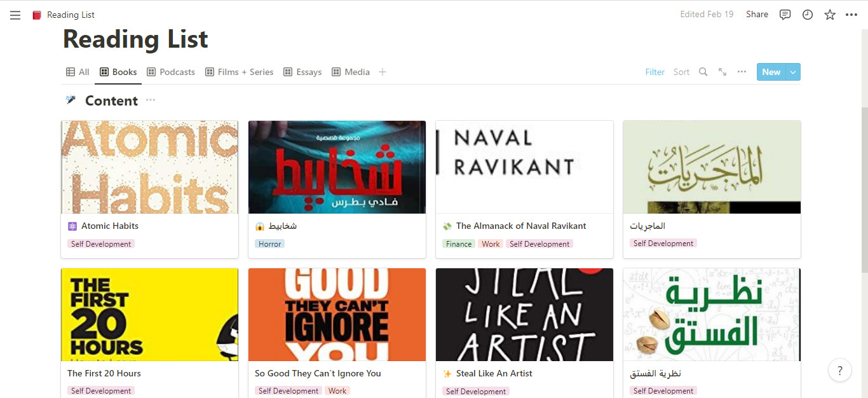Switch to the Podcasts tab

click(x=171, y=72)
